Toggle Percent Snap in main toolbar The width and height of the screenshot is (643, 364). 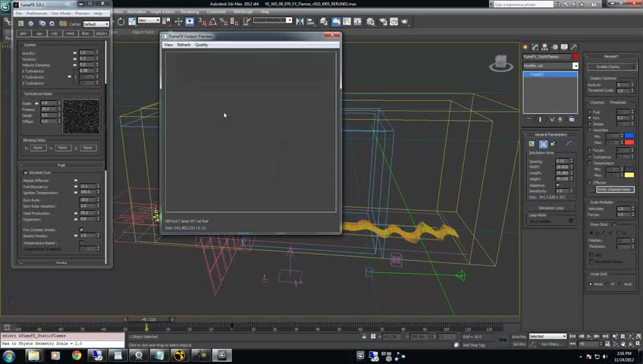224,21
